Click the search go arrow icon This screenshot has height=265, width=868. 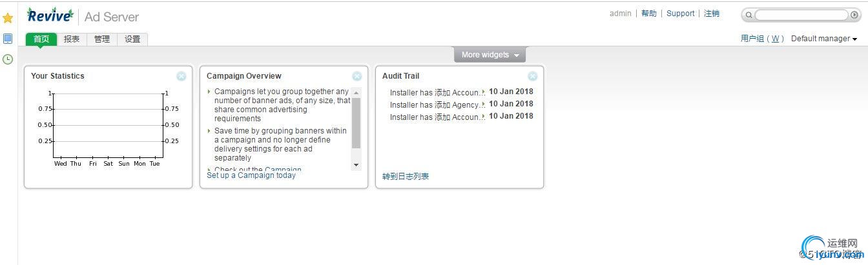(x=854, y=15)
